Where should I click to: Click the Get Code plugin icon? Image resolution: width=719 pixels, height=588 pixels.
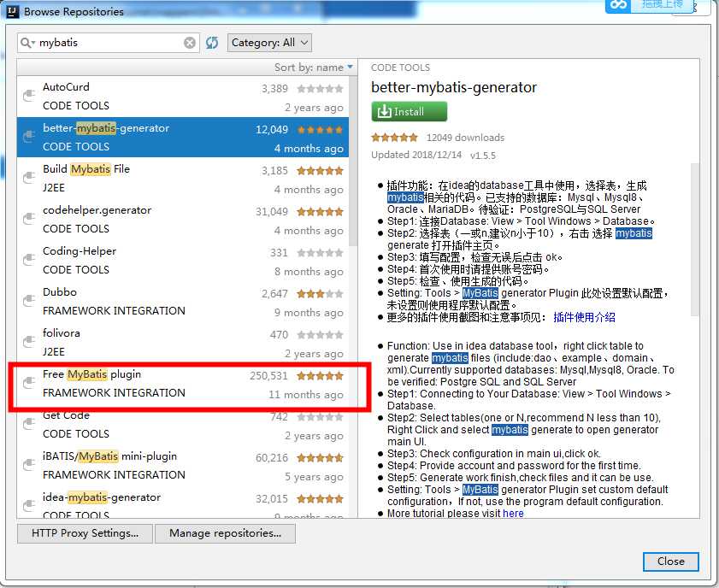[x=29, y=425]
